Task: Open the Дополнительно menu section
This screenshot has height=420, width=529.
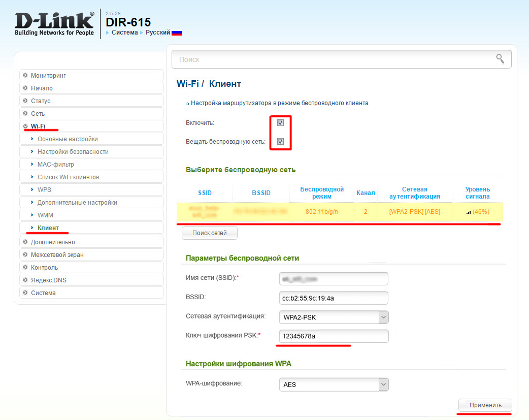Action: (92, 242)
